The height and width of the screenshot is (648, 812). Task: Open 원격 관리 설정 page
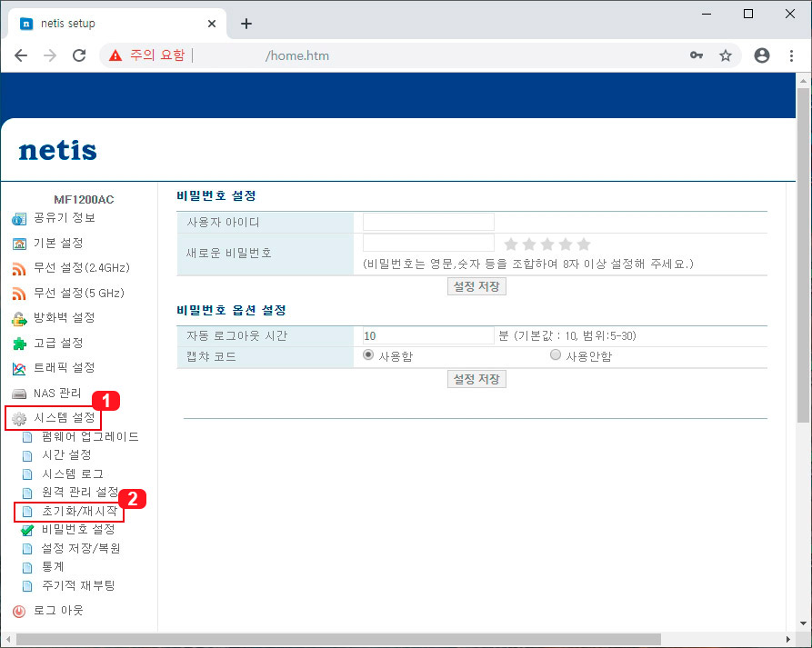80,493
